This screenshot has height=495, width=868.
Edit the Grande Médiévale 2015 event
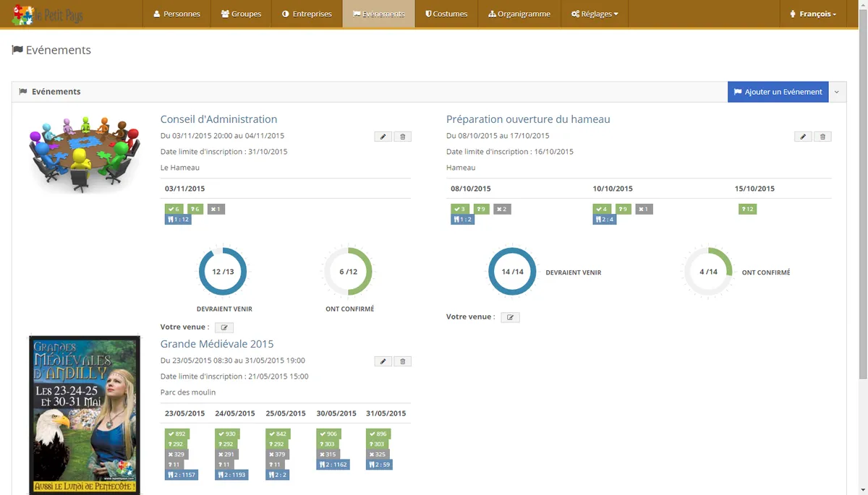tap(383, 361)
